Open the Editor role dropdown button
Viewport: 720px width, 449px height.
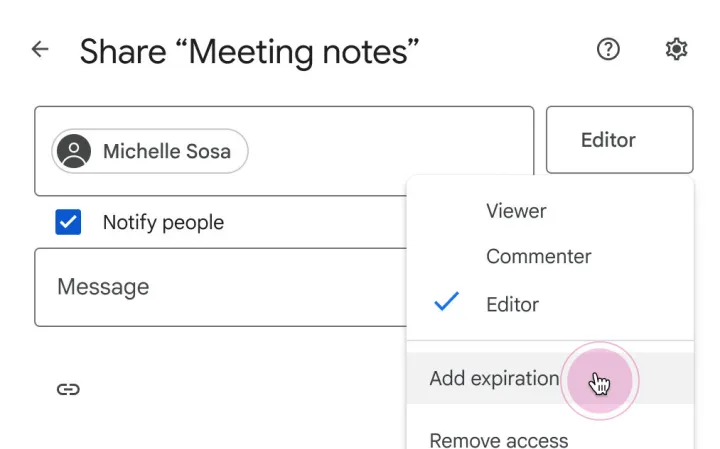pyautogui.click(x=619, y=140)
